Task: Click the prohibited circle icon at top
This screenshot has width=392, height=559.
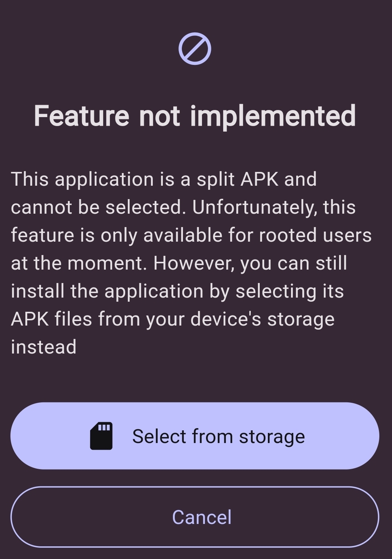Action: tap(195, 49)
